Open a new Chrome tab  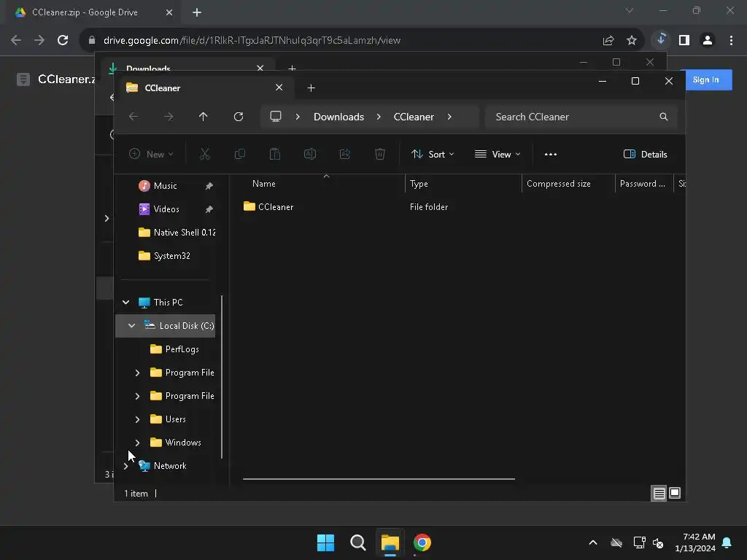(197, 12)
